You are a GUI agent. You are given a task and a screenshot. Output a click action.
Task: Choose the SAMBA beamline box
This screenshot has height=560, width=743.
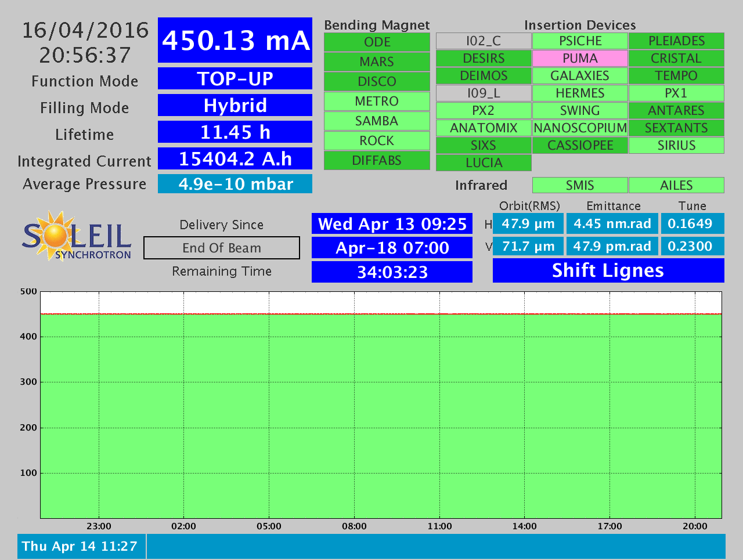(x=377, y=121)
